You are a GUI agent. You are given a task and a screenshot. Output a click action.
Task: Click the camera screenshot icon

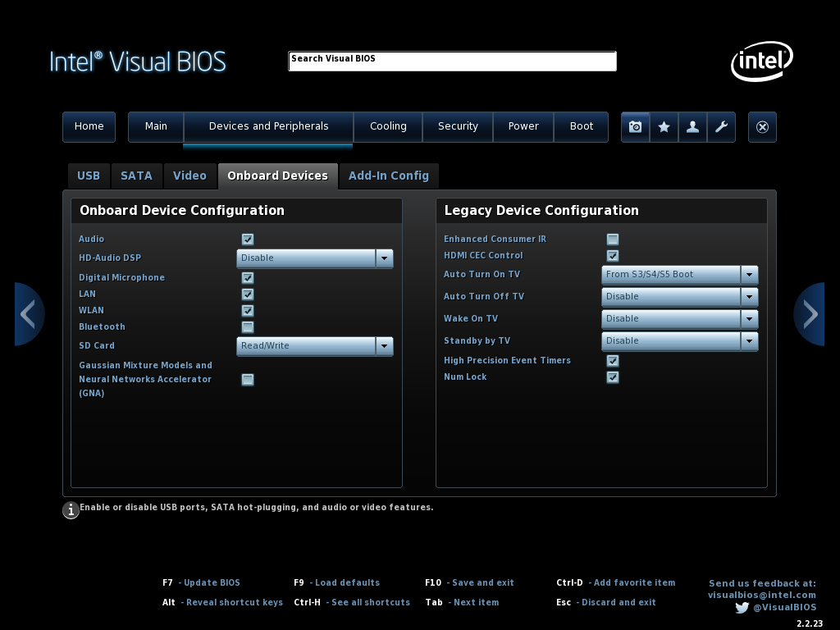[x=636, y=127]
